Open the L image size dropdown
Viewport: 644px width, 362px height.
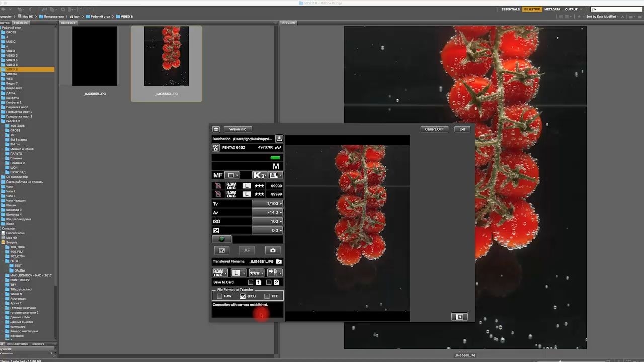[x=238, y=273]
